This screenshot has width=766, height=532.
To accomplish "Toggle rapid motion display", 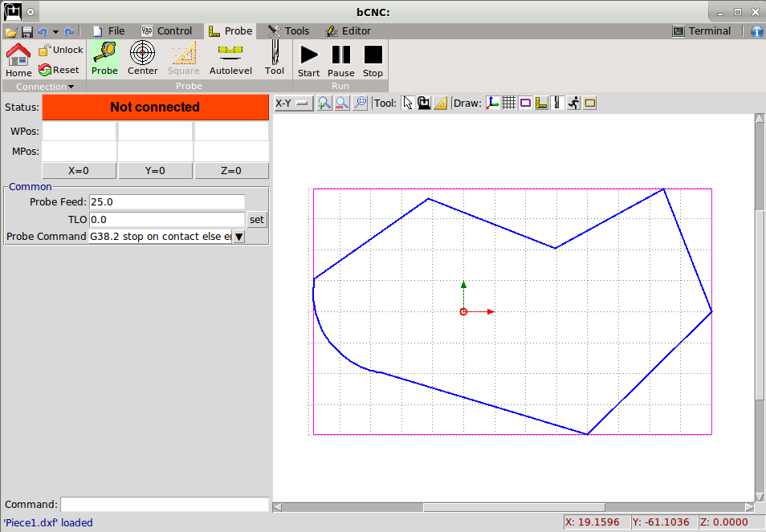I will coord(573,103).
